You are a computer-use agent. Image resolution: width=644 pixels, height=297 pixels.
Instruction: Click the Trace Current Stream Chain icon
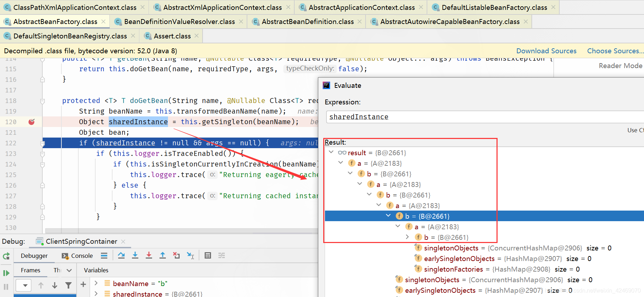(222, 256)
